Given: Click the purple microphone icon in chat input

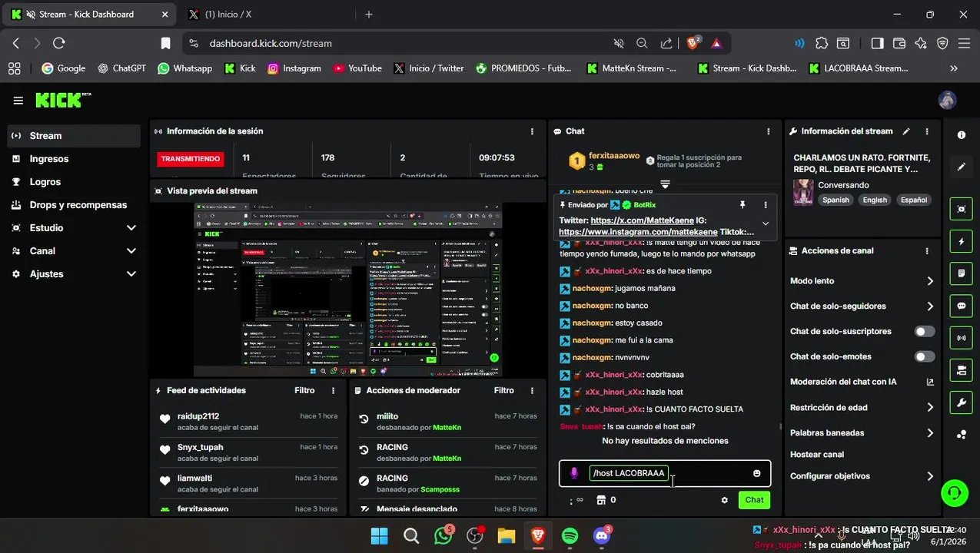Looking at the screenshot, I should click(573, 473).
